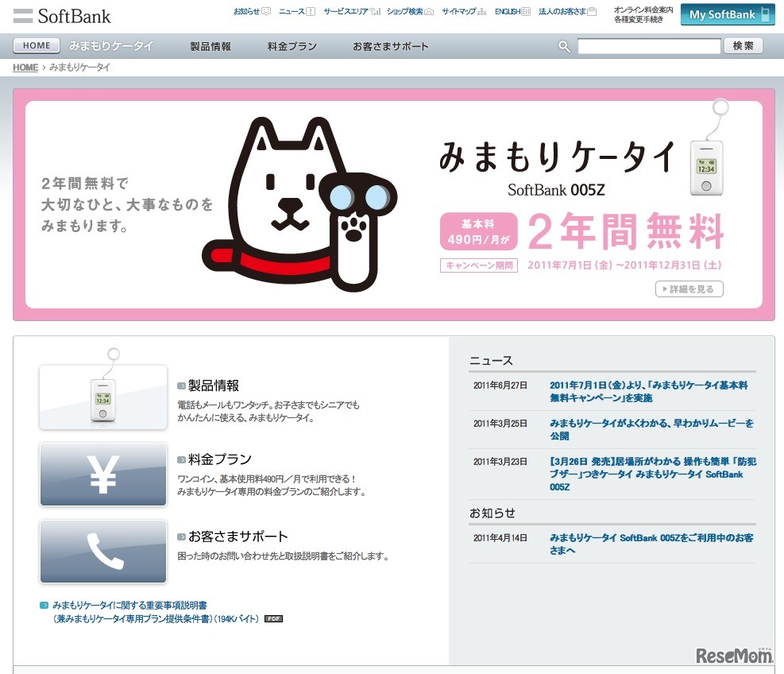Image resolution: width=784 pixels, height=674 pixels.
Task: Click arrow bullet beside お客さまサポート heading
Action: click(x=181, y=537)
